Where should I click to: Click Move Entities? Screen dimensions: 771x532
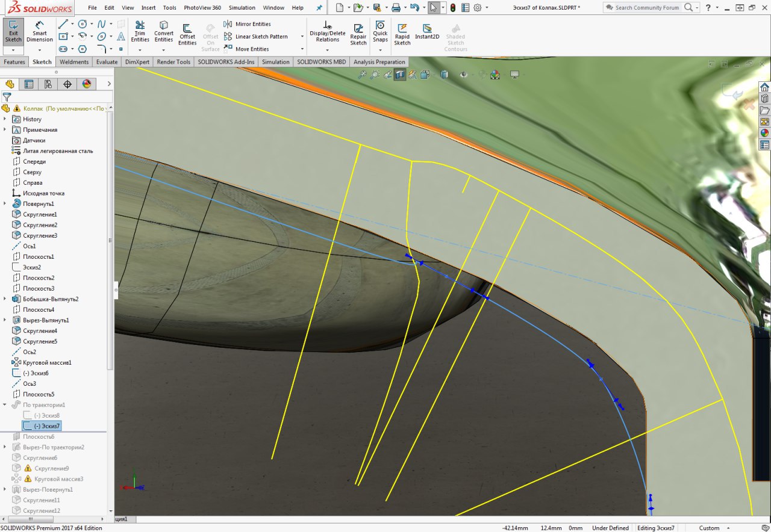click(x=246, y=49)
